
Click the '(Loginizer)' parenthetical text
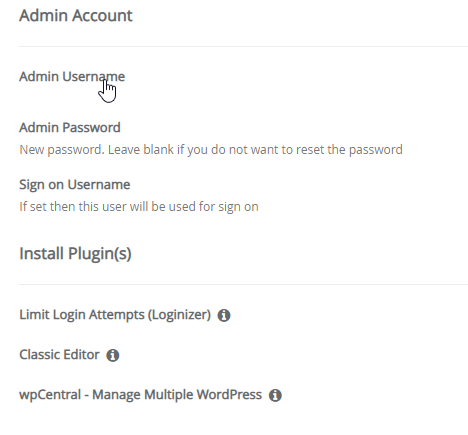[179, 315]
